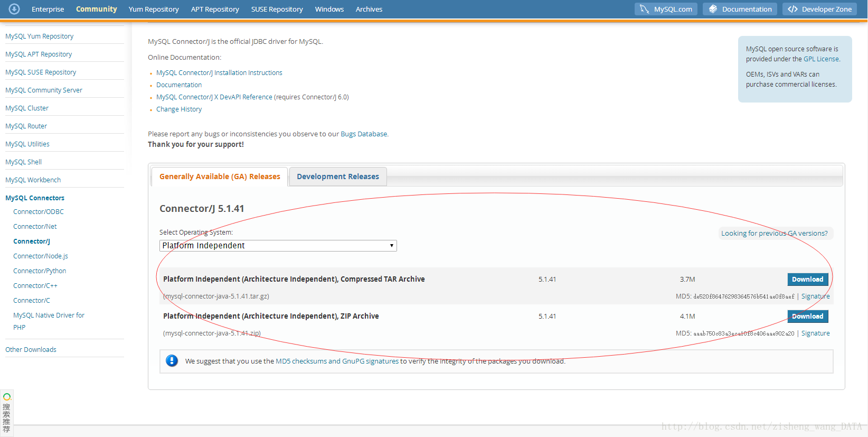
Task: Open the GPL License link
Action: (821, 59)
